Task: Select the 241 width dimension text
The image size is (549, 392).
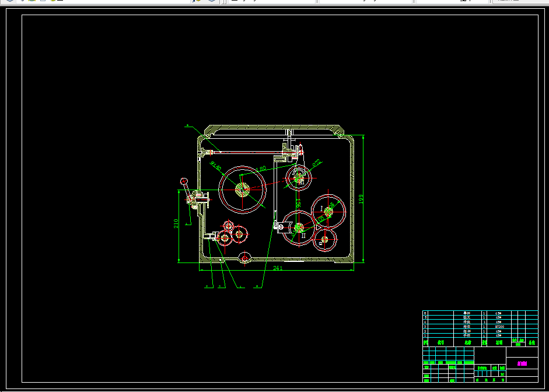Action: [278, 268]
